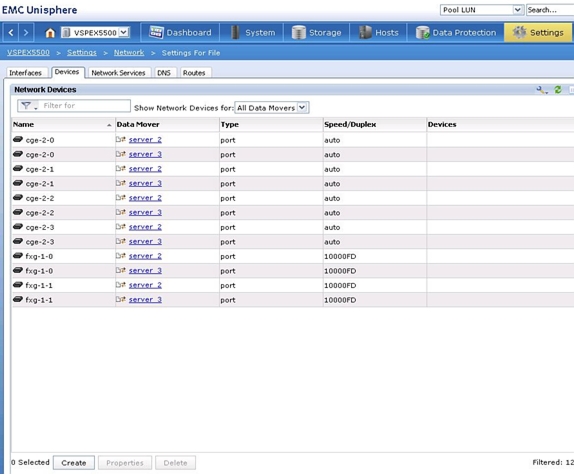Open server_2 link in cge-2-2 row
Viewport: 574px width, 475px height.
click(145, 198)
